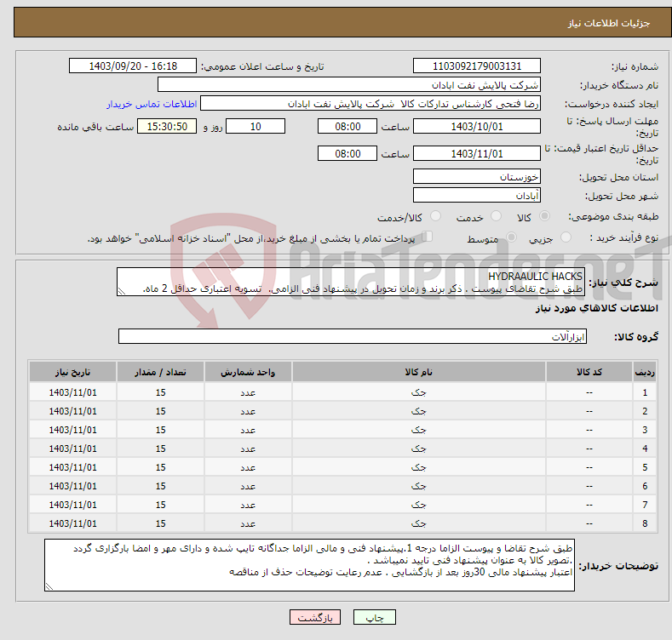This screenshot has height=640, width=672.
Task: Open اطلاعات تماس خریدار link
Action: tap(152, 104)
